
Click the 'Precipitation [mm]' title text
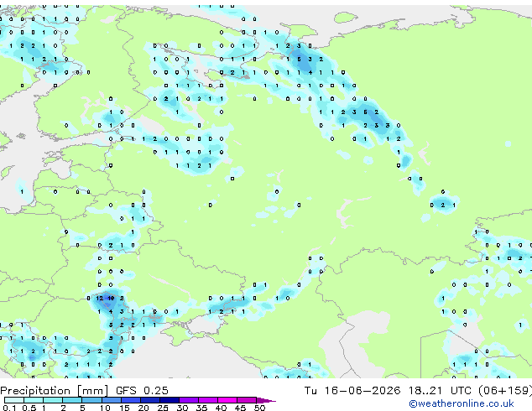point(55,391)
